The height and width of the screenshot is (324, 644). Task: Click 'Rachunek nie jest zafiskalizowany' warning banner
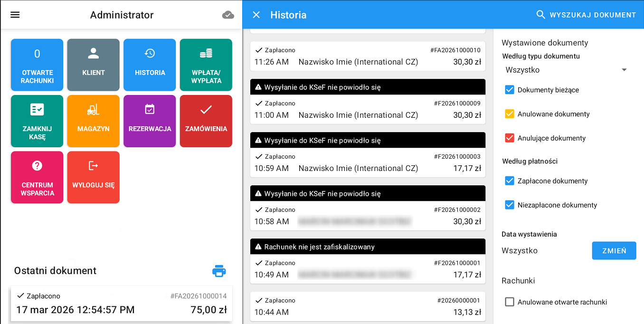tap(368, 247)
